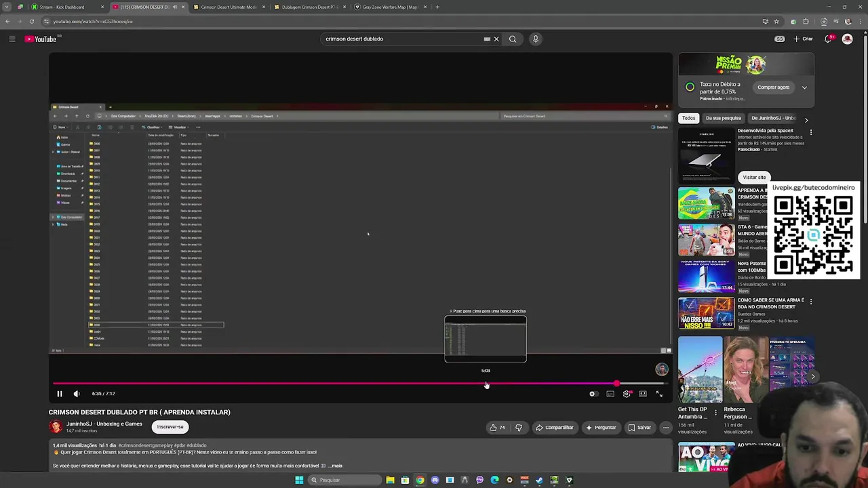This screenshot has height=488, width=868.
Task: Pause the video
Action: tap(60, 394)
